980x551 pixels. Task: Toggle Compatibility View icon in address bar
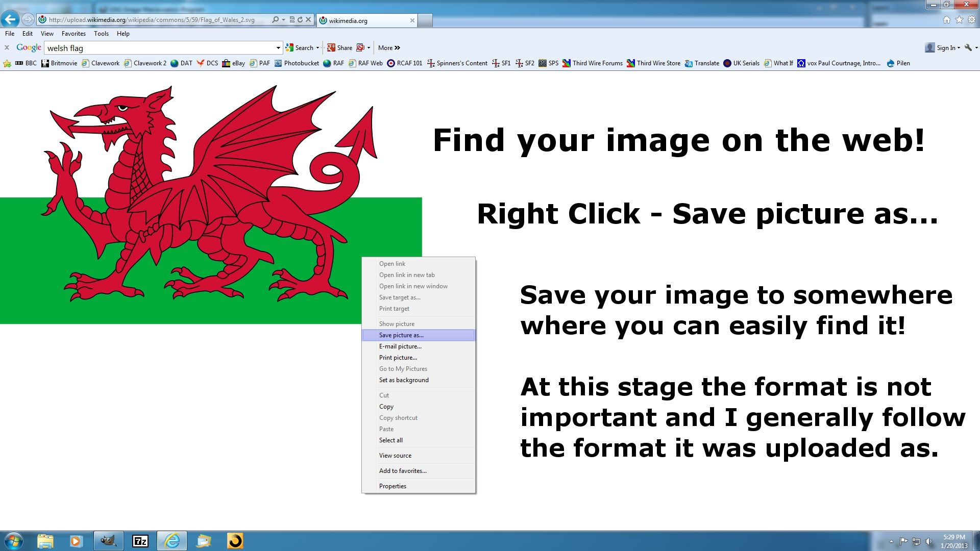(x=292, y=20)
